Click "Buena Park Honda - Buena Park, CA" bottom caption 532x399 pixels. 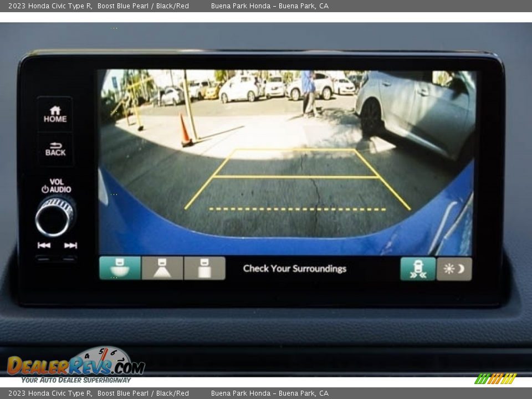tap(270, 393)
